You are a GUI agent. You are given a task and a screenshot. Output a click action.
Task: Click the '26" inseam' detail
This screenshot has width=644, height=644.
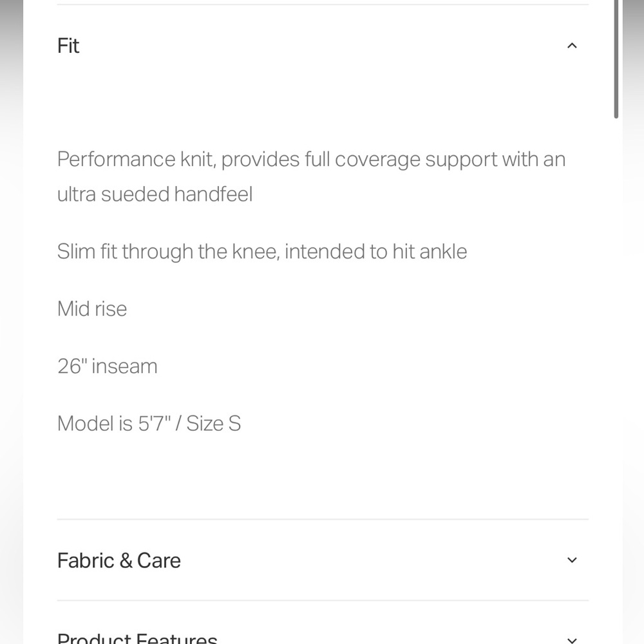click(x=107, y=366)
